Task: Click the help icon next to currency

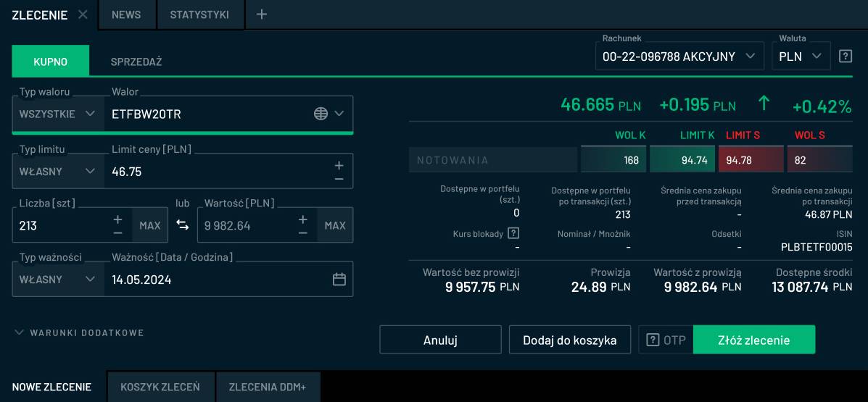Action: point(845,56)
